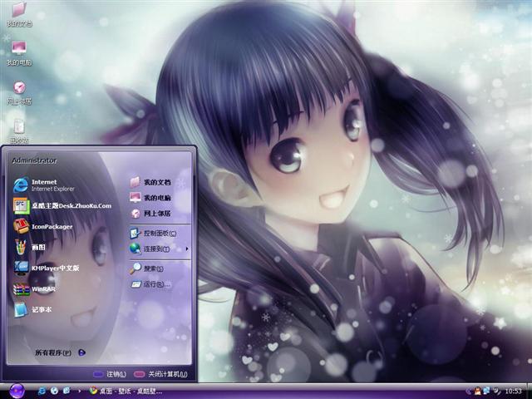Launch IconPackager from the Start menu
Image resolution: width=532 pixels, height=399 pixels.
tap(52, 227)
